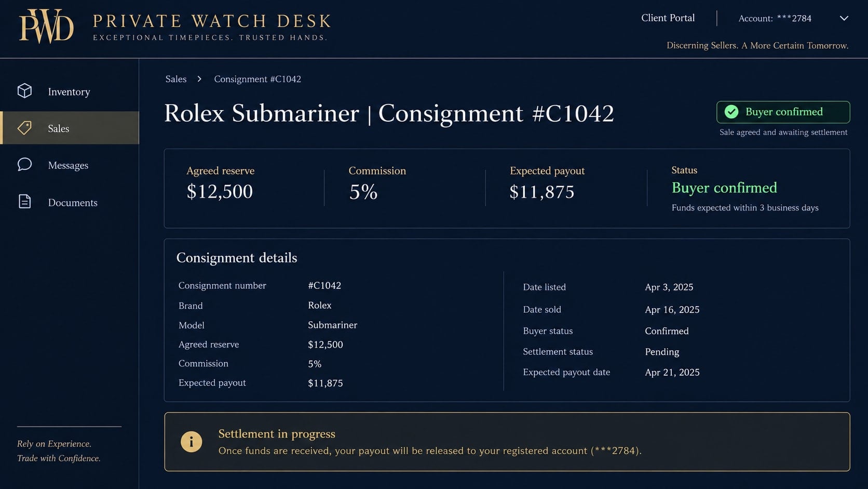Click the 'Date listed' label
The height and width of the screenshot is (489, 868).
point(545,287)
